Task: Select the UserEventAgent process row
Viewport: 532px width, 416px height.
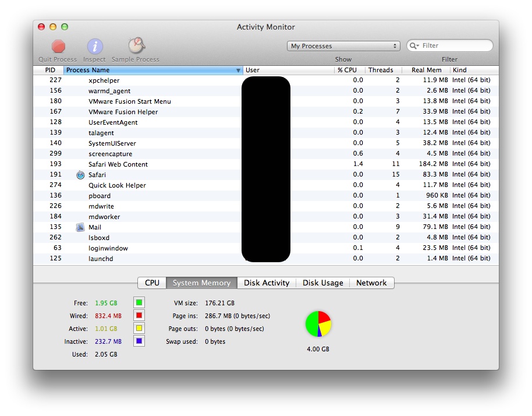Action: [265, 122]
